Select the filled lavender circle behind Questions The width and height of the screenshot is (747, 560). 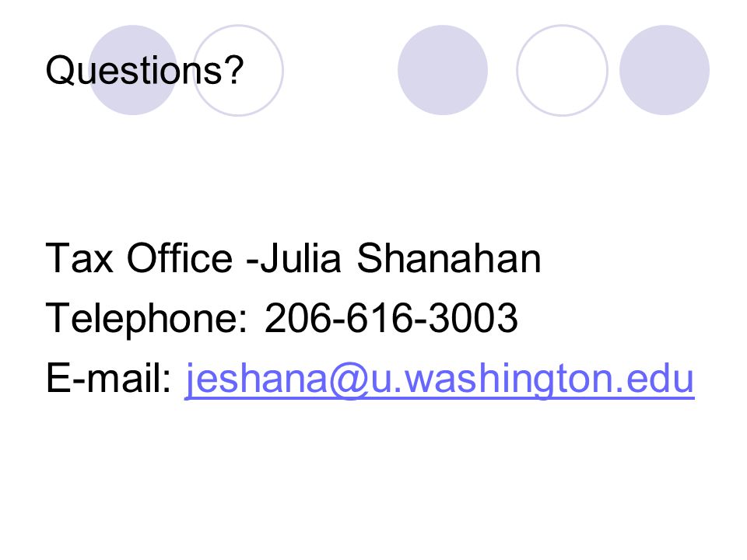(x=133, y=70)
